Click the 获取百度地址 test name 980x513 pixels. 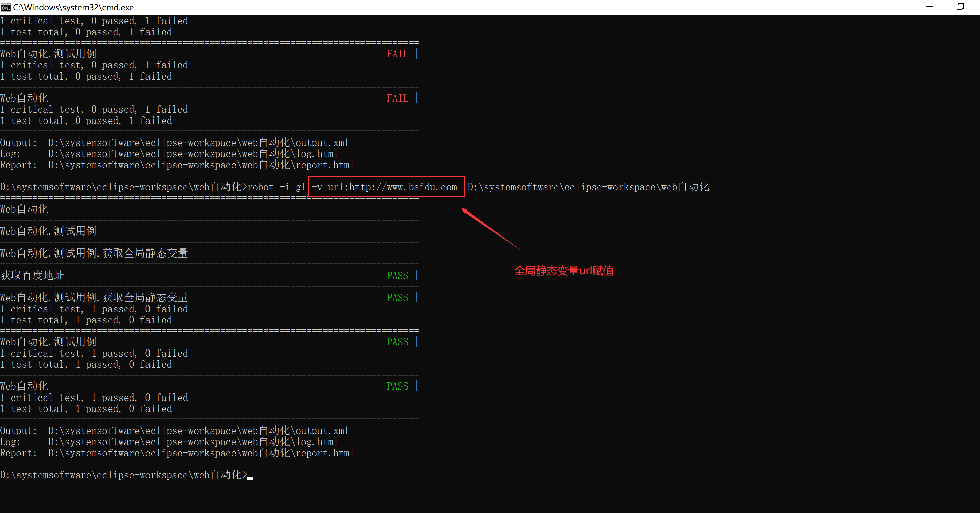pos(32,275)
